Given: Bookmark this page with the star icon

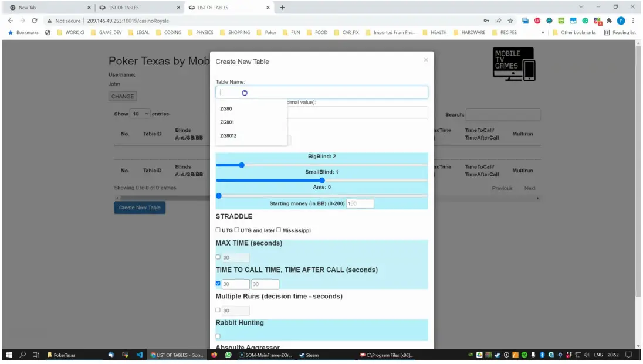Looking at the screenshot, I should pyautogui.click(x=510, y=21).
